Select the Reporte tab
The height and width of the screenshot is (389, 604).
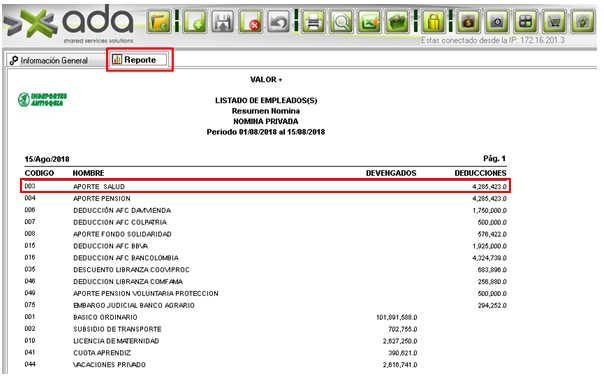[139, 60]
